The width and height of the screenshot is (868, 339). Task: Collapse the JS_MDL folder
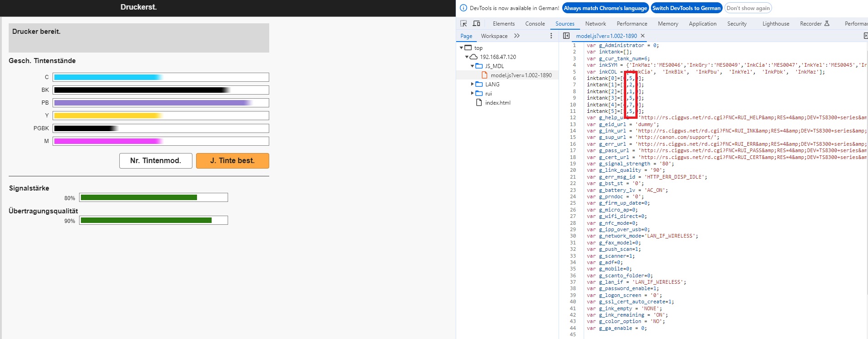pyautogui.click(x=472, y=66)
